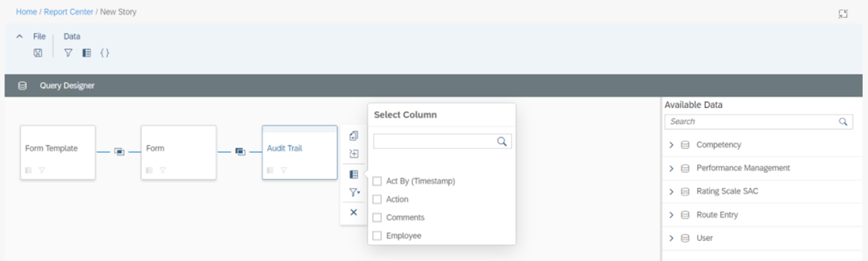This screenshot has width=868, height=261.
Task: Expand the Route Entry data node
Action: pos(672,215)
